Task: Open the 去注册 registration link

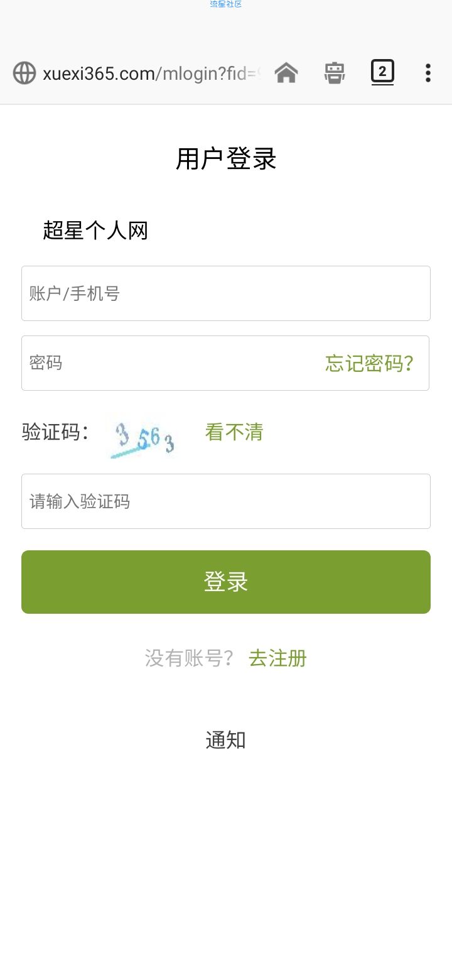Action: pos(278,658)
